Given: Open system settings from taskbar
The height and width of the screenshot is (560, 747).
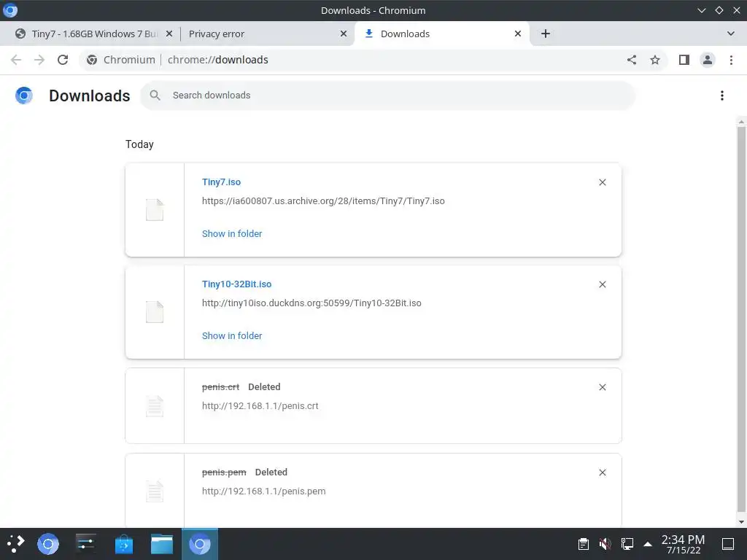Looking at the screenshot, I should pos(86,544).
